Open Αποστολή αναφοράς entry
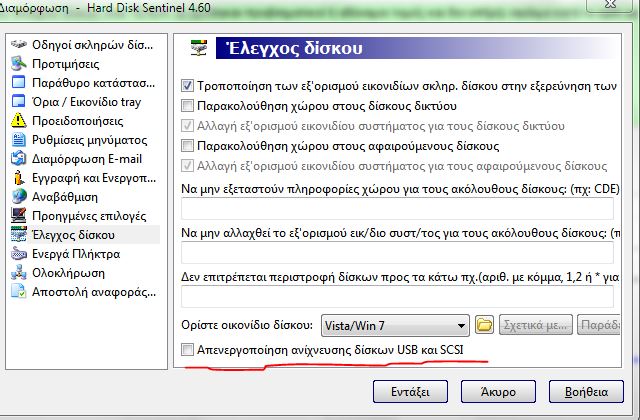 (x=94, y=292)
